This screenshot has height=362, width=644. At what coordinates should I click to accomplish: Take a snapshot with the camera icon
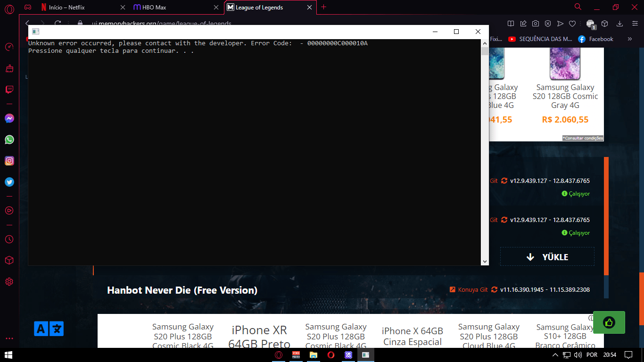536,24
